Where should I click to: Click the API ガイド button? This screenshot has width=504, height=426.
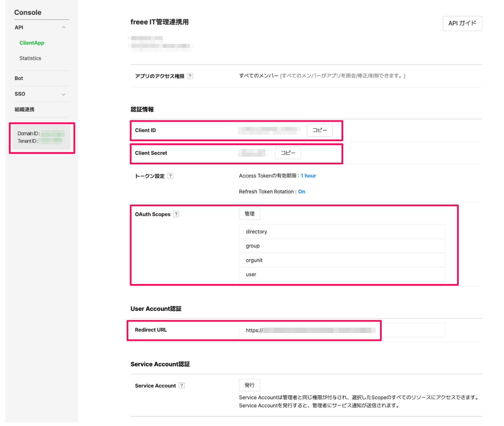[462, 23]
